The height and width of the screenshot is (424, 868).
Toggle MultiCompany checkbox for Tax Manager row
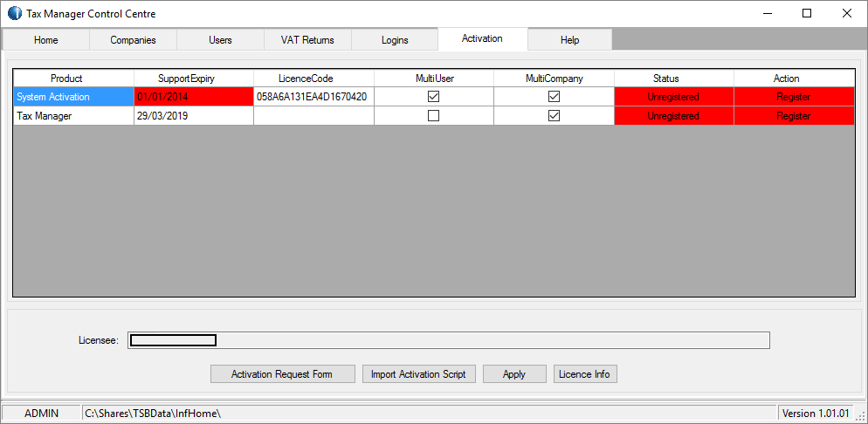554,116
